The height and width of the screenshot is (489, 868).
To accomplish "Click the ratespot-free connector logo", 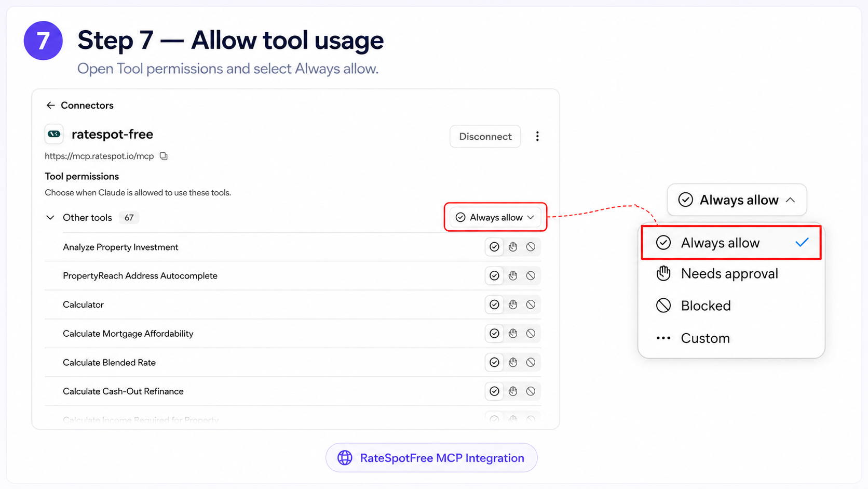I will point(54,134).
